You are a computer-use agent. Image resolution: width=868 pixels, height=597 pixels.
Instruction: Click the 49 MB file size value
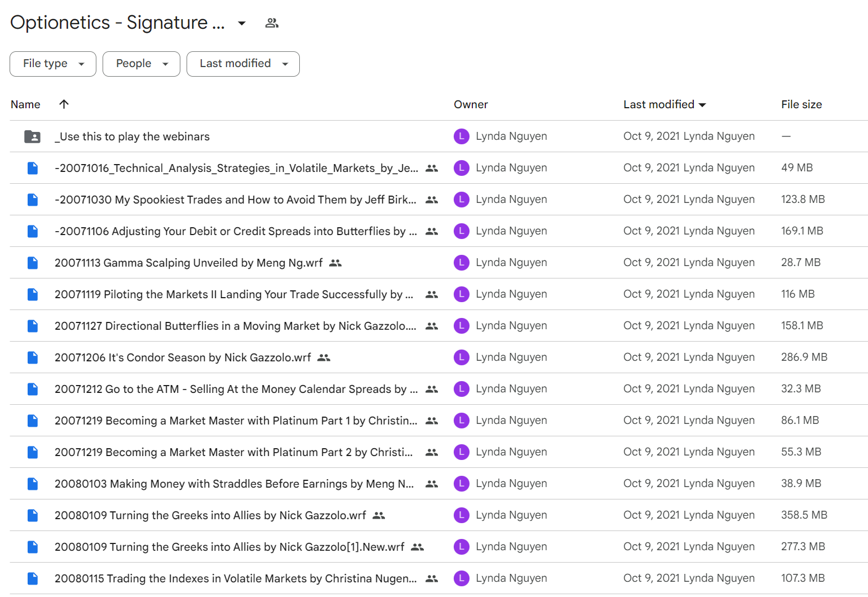pyautogui.click(x=797, y=168)
